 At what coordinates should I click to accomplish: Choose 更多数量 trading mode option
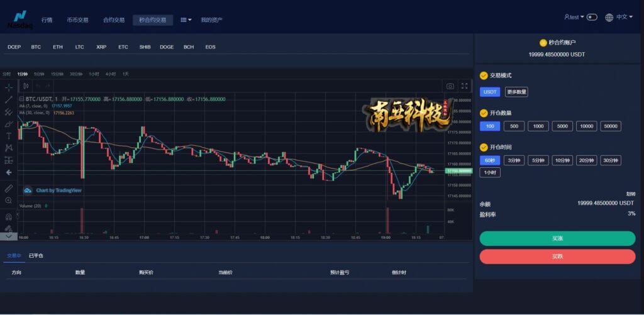[x=516, y=92]
